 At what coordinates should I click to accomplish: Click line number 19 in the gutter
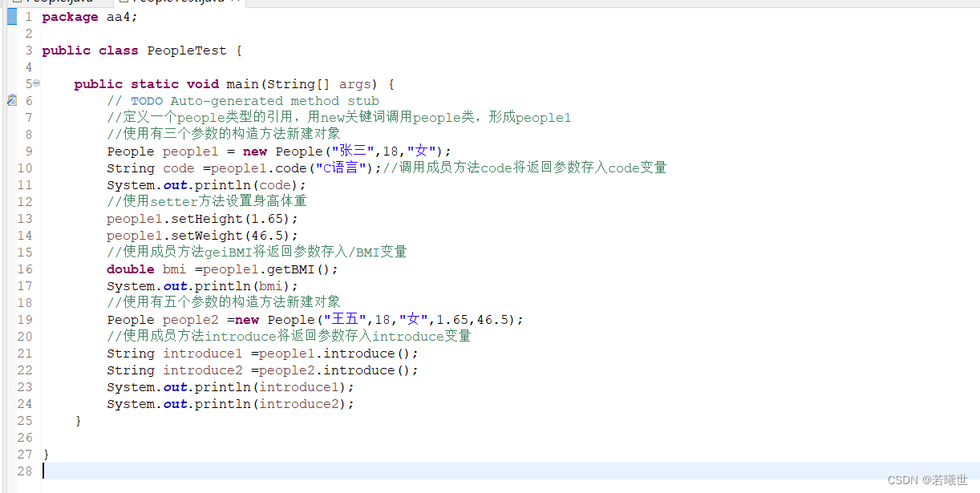pyautogui.click(x=25, y=319)
